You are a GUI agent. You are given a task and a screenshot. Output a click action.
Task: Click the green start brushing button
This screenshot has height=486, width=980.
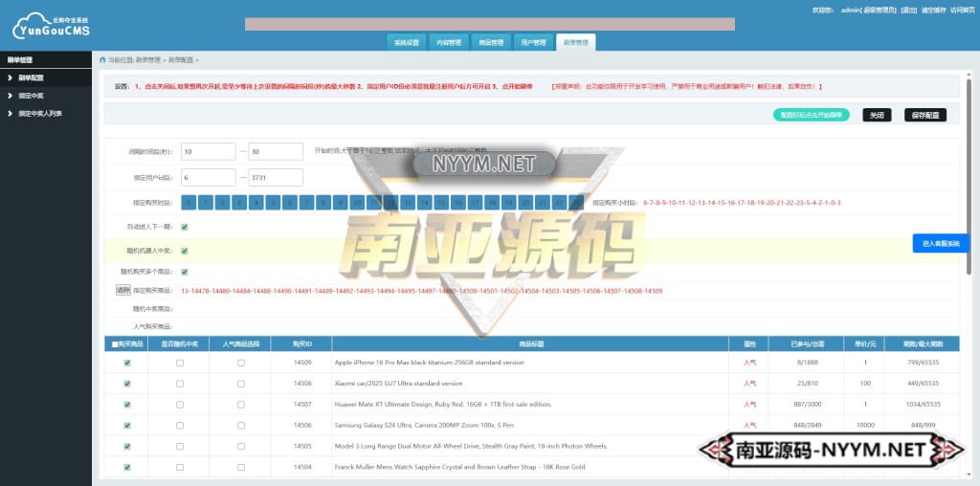811,115
